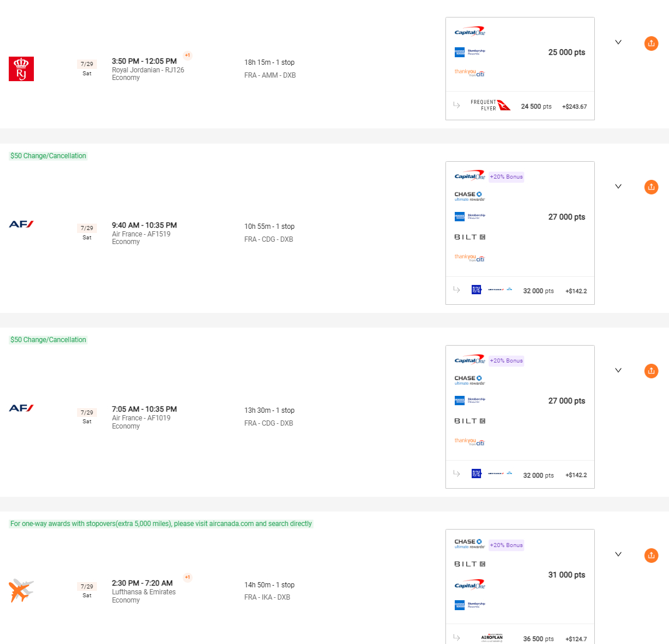Click the BILT logo in AF1019 card
Screen dimensions: 669x644
tap(470, 421)
